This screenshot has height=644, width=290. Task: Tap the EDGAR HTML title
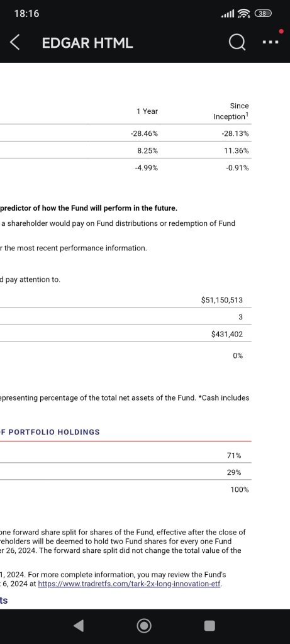(87, 43)
